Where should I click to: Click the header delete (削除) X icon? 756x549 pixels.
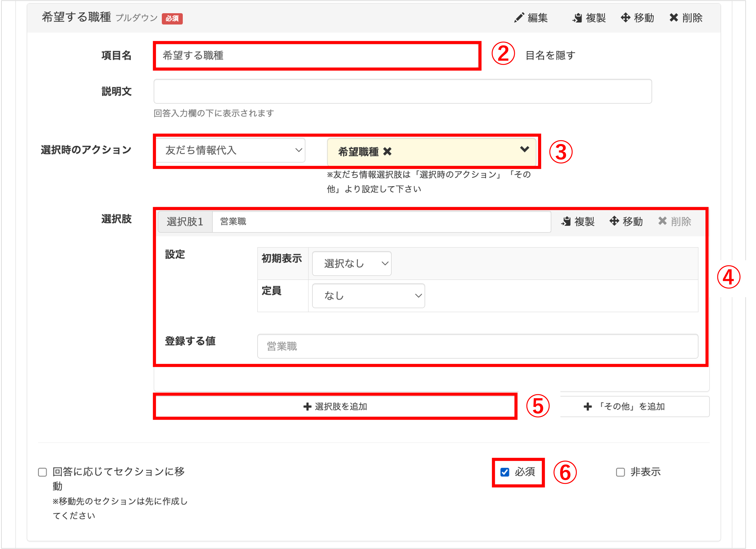pyautogui.click(x=674, y=18)
